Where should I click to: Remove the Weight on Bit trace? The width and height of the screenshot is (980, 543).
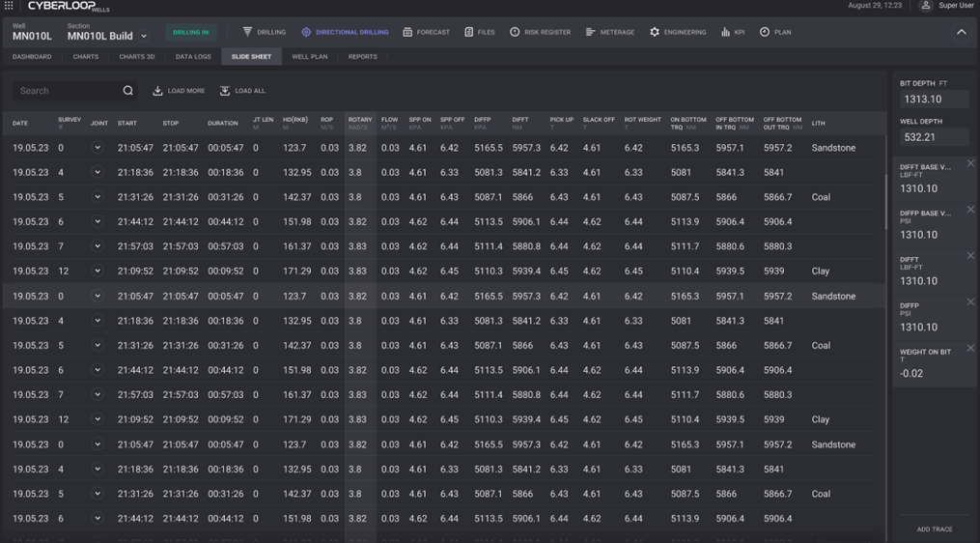tap(970, 348)
